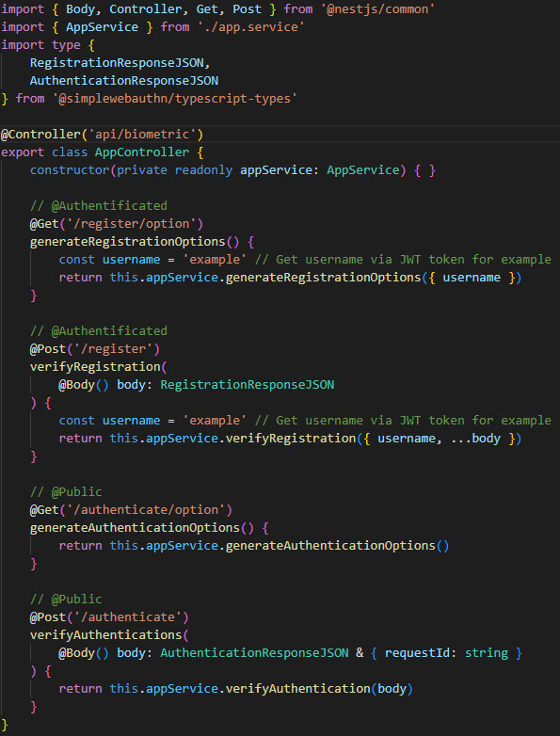Screen dimensions: 560x736
Task: Click the verifyAuthentication(body) call
Action: coord(319,689)
